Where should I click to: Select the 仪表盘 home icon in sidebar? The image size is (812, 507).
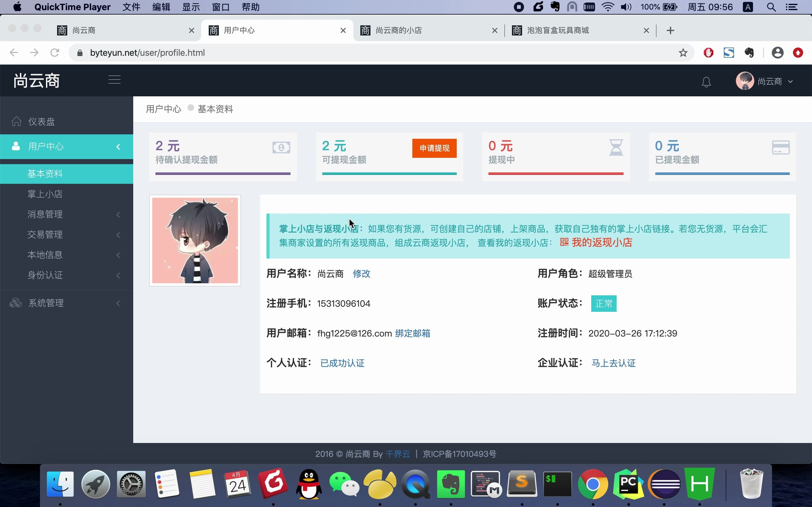coord(16,121)
